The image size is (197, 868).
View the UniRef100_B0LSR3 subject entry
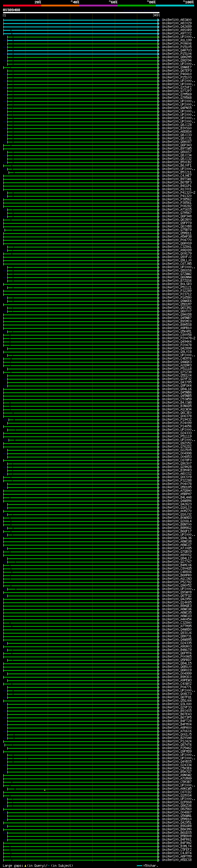point(176,284)
